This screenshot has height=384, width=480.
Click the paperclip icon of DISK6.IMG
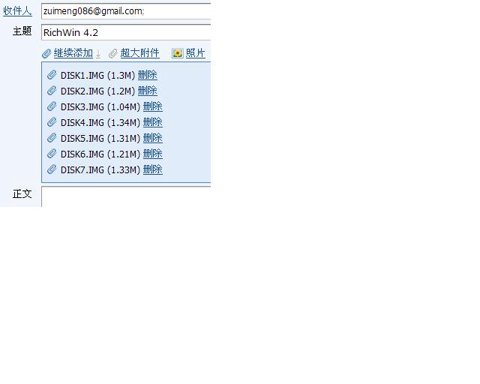(x=52, y=154)
